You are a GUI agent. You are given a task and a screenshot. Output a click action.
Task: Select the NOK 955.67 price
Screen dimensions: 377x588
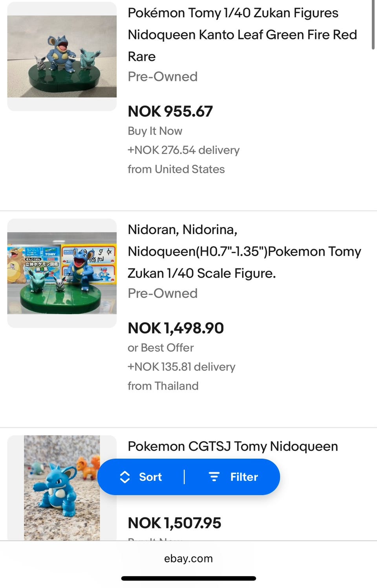[x=170, y=111]
